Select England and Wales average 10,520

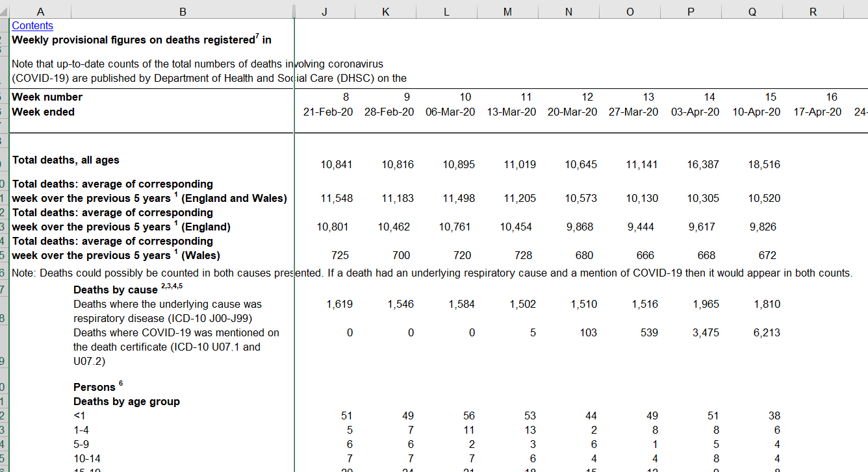[764, 199]
